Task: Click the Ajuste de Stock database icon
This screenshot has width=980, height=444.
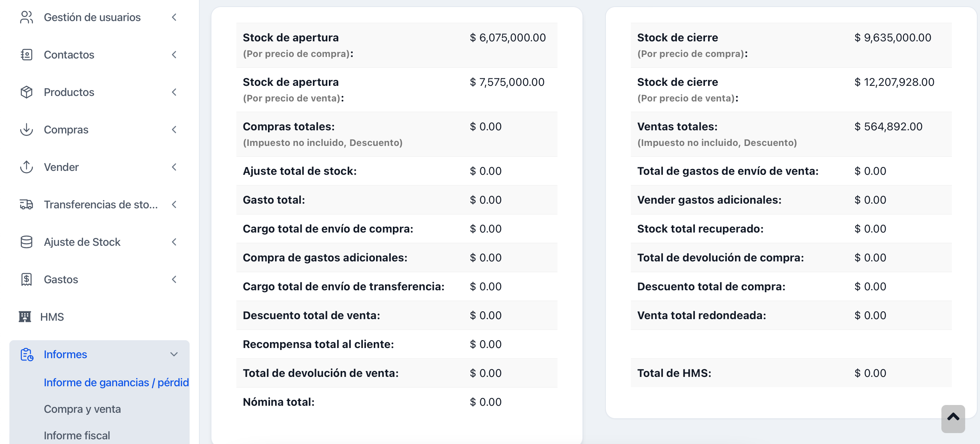Action: (x=27, y=242)
